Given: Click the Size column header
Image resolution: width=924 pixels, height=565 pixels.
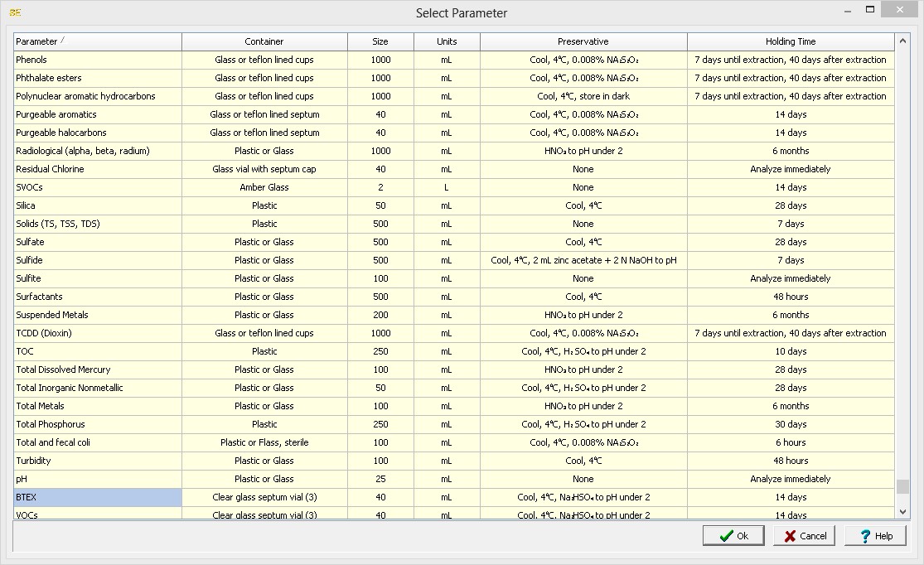Looking at the screenshot, I should pyautogui.click(x=380, y=41).
